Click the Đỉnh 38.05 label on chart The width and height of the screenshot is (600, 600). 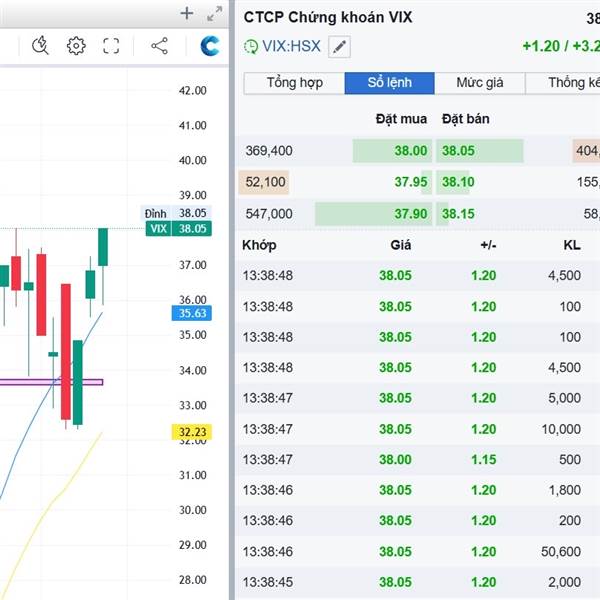176,213
